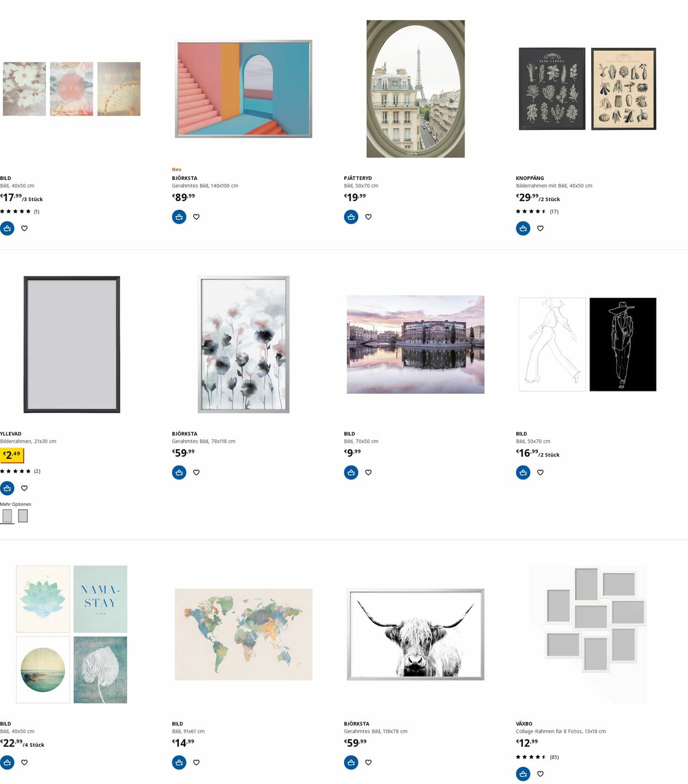
Task: Add PJÄTTERYD 50x70 cm picture to cart
Action: pyautogui.click(x=351, y=217)
